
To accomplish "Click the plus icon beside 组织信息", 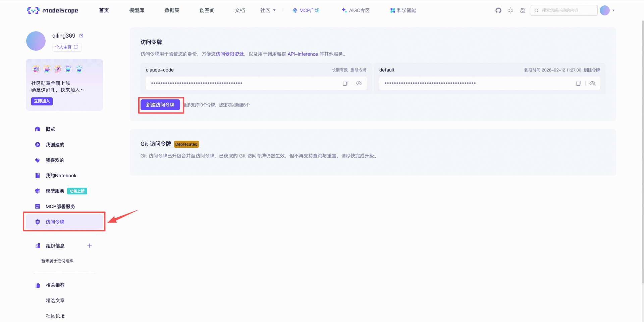I will click(89, 245).
